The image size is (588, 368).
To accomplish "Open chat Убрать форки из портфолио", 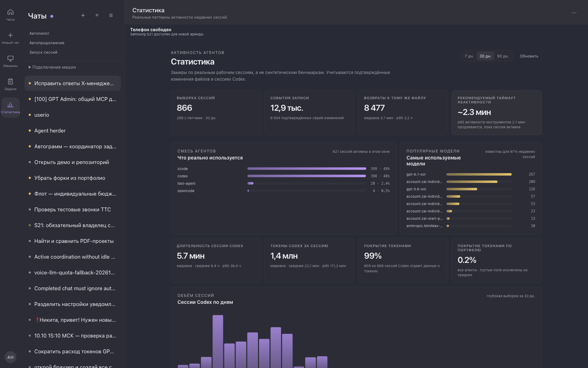I will pos(72,178).
